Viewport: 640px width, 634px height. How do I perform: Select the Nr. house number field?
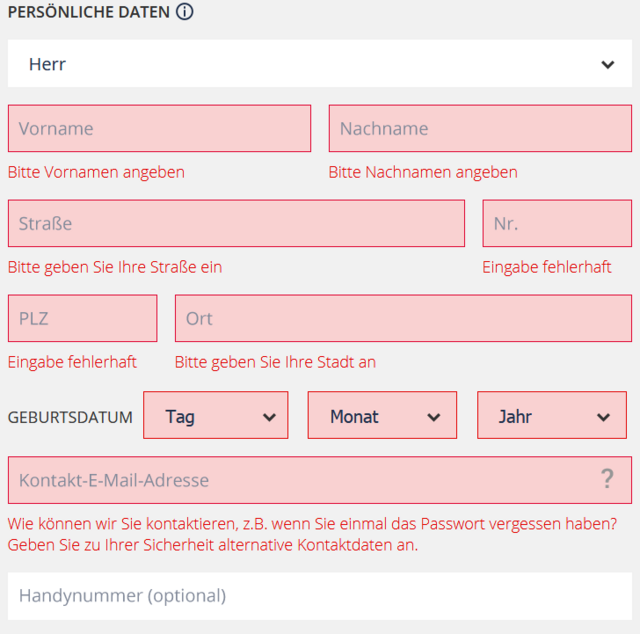click(x=557, y=223)
